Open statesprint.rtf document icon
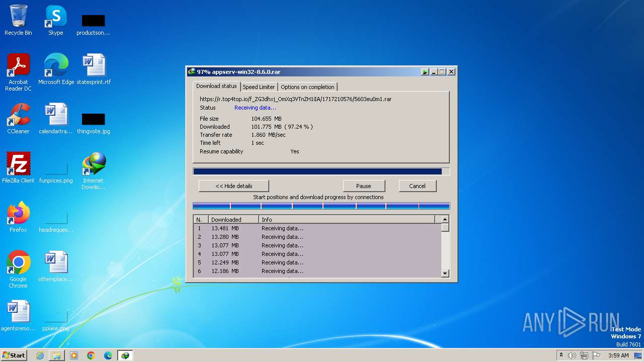644x362 pixels. (94, 69)
